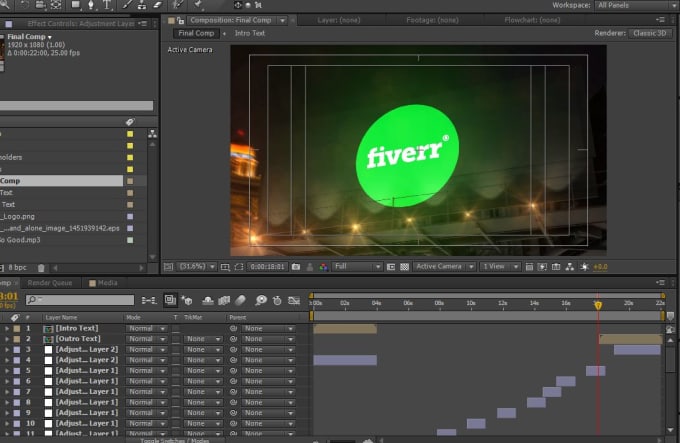Viewport: 680px width, 443px height.
Task: Click the Take Snapshot camera icon
Action: (x=296, y=267)
